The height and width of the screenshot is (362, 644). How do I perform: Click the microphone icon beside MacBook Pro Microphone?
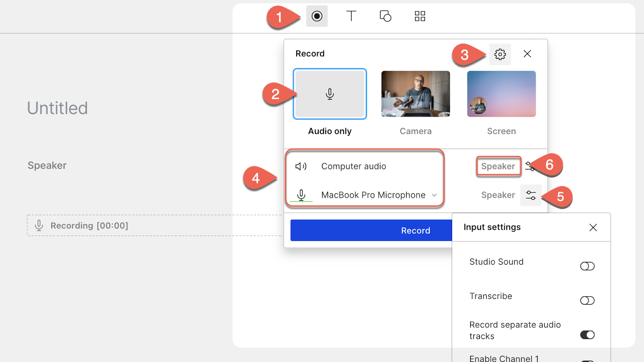coord(301,195)
